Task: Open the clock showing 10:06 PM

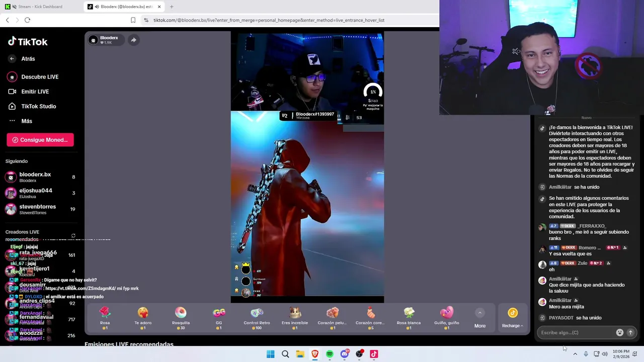Action: click(x=621, y=354)
